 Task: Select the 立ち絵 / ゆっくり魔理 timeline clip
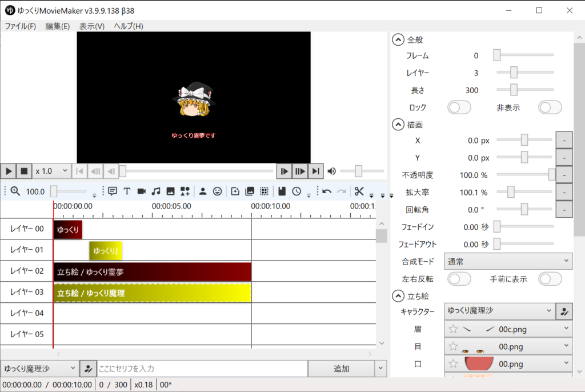[153, 293]
